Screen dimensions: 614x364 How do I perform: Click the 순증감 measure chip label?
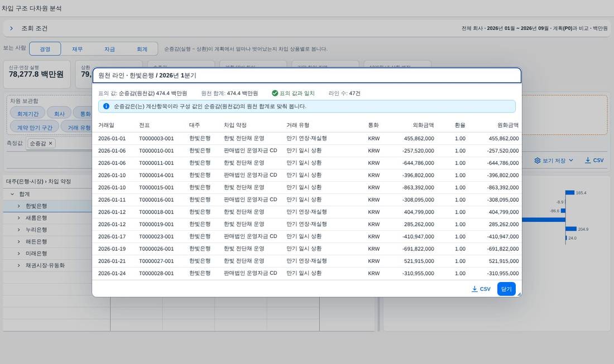38,143
